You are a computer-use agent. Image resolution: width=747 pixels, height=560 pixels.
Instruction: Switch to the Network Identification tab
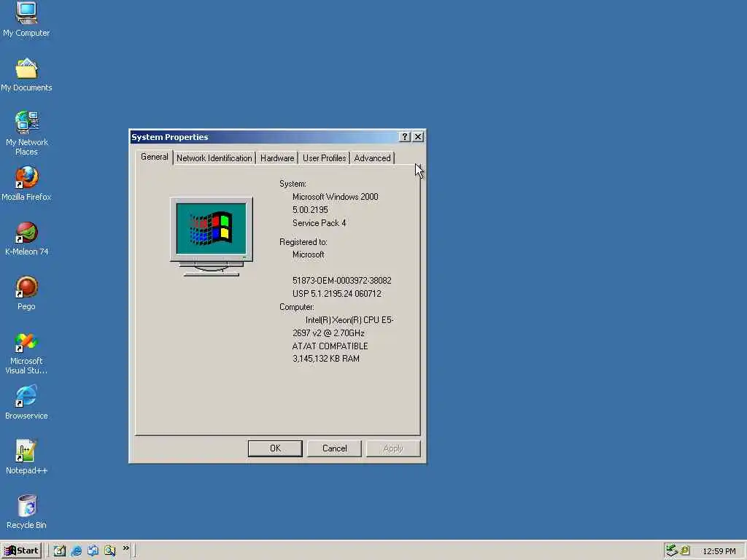(x=214, y=158)
